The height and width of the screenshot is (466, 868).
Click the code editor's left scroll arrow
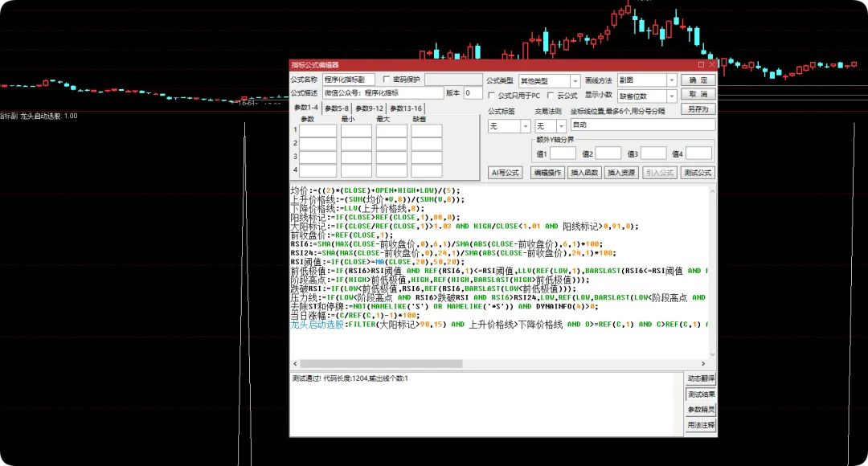pos(295,364)
